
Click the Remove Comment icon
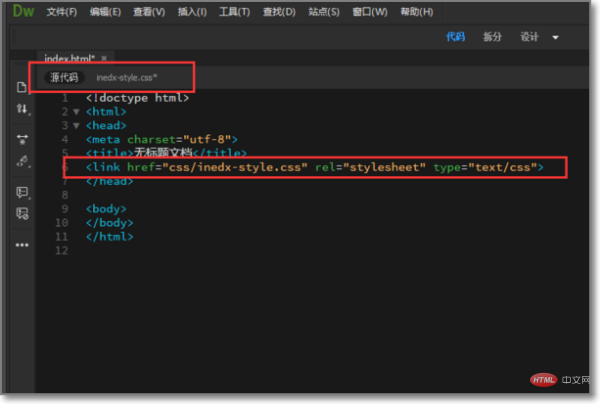[x=22, y=213]
